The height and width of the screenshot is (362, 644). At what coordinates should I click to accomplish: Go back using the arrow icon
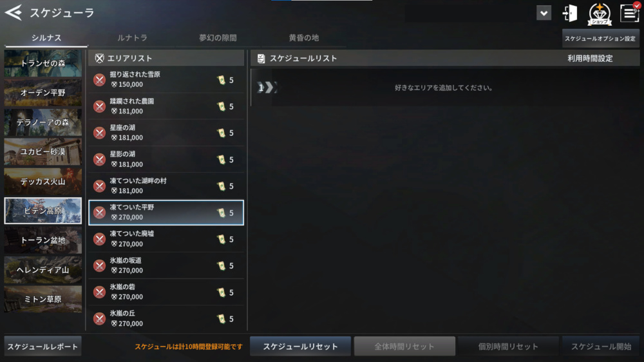(x=14, y=12)
